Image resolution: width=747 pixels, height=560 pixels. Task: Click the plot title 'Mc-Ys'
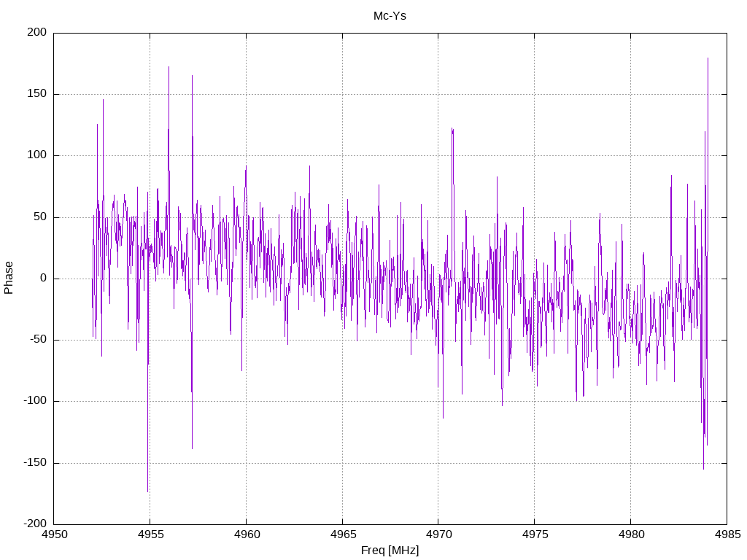[x=390, y=16]
